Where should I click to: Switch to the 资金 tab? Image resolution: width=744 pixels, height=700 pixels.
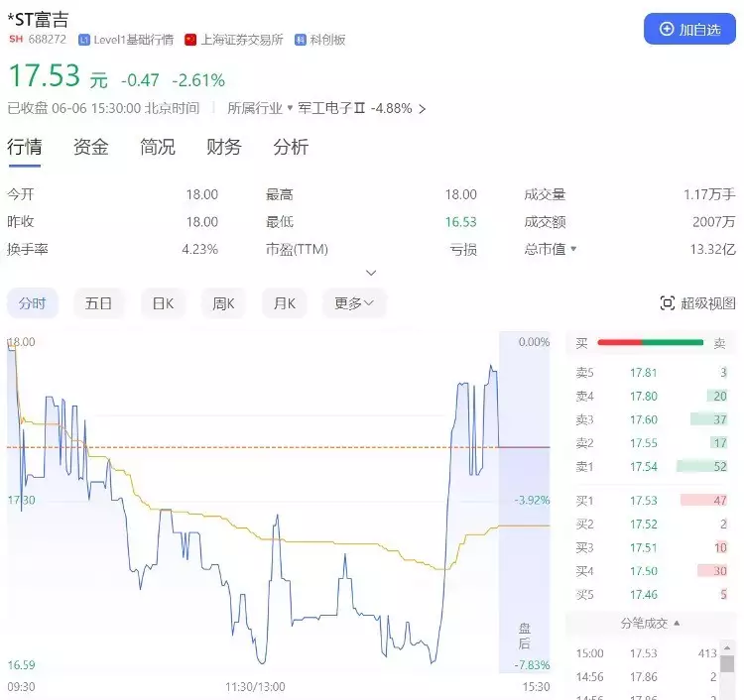coord(91,147)
